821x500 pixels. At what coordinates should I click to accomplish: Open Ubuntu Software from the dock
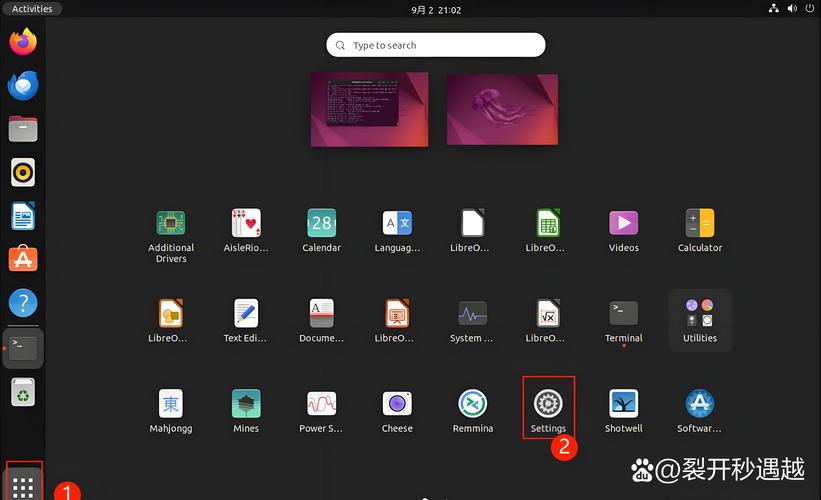point(23,258)
